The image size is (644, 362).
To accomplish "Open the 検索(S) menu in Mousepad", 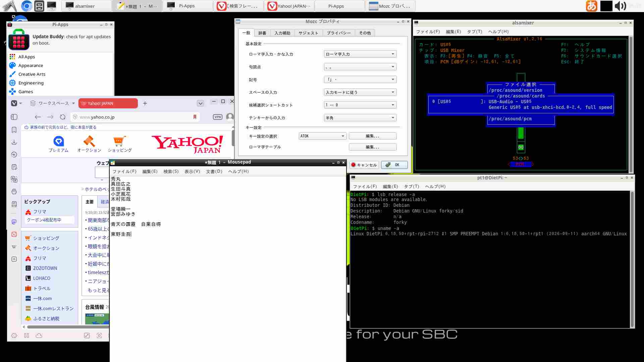I will click(x=171, y=171).
